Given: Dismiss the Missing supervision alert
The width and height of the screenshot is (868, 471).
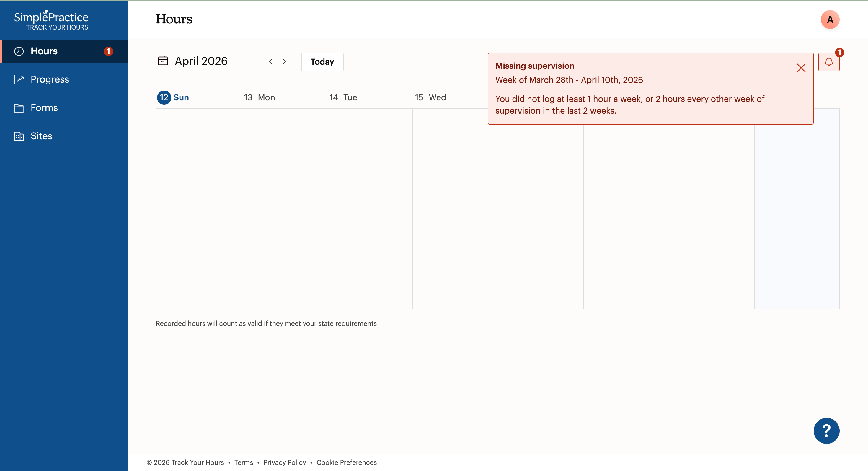Looking at the screenshot, I should 801,68.
